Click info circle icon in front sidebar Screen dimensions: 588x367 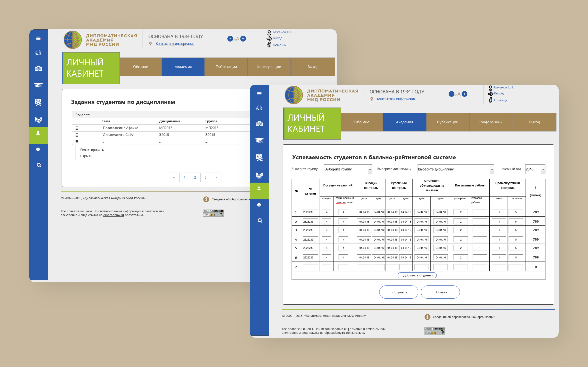[259, 205]
